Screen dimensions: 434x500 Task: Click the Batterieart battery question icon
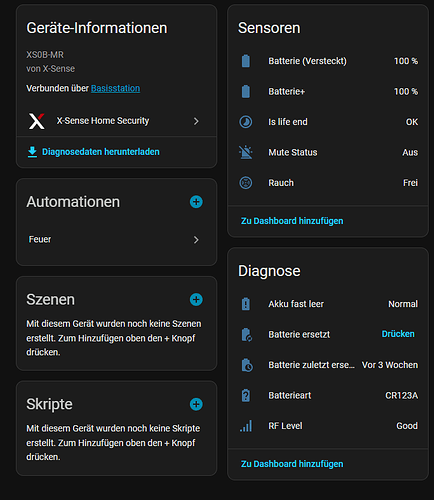pyautogui.click(x=246, y=395)
